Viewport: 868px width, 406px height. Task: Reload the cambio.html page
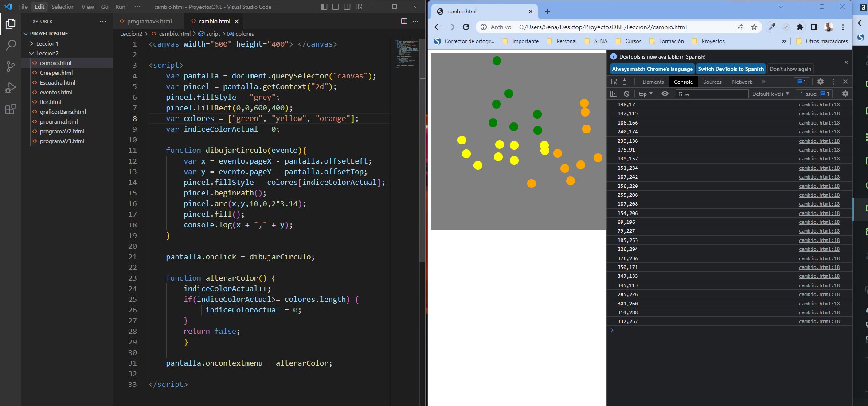(x=466, y=27)
